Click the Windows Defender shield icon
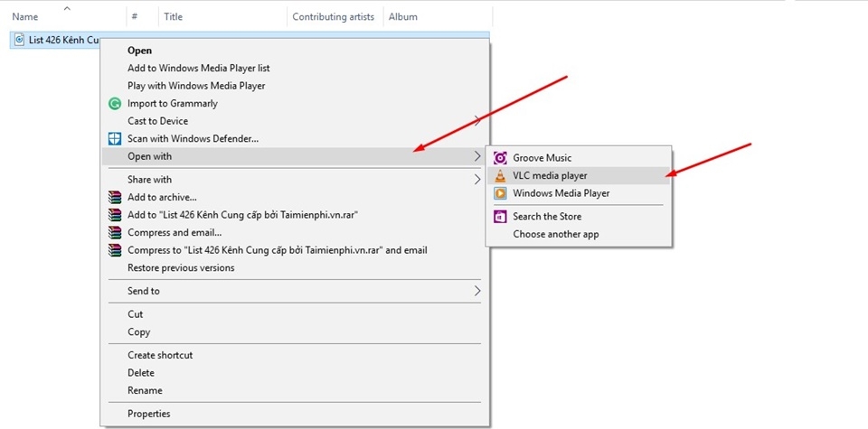 tap(115, 139)
